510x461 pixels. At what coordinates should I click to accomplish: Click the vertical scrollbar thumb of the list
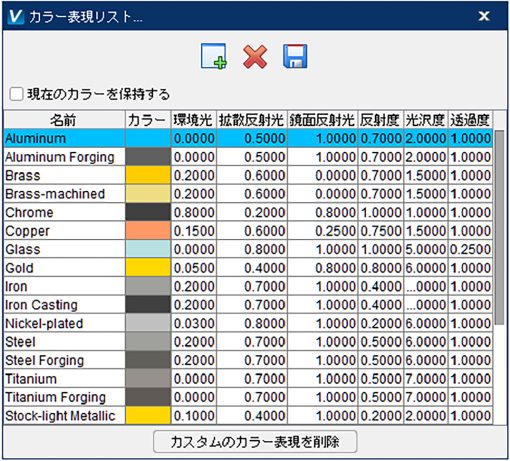pyautogui.click(x=499, y=227)
